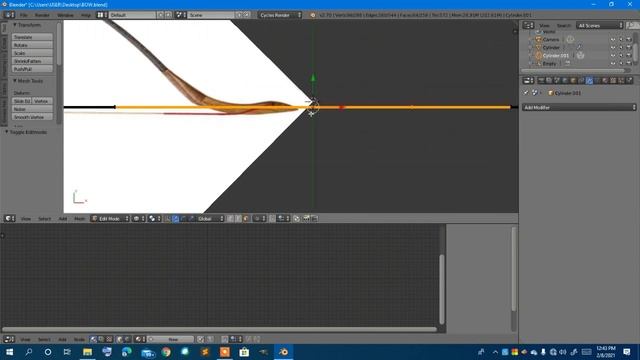Open the Edit Mode selector dropdown
The image size is (640, 360).
click(x=110, y=219)
